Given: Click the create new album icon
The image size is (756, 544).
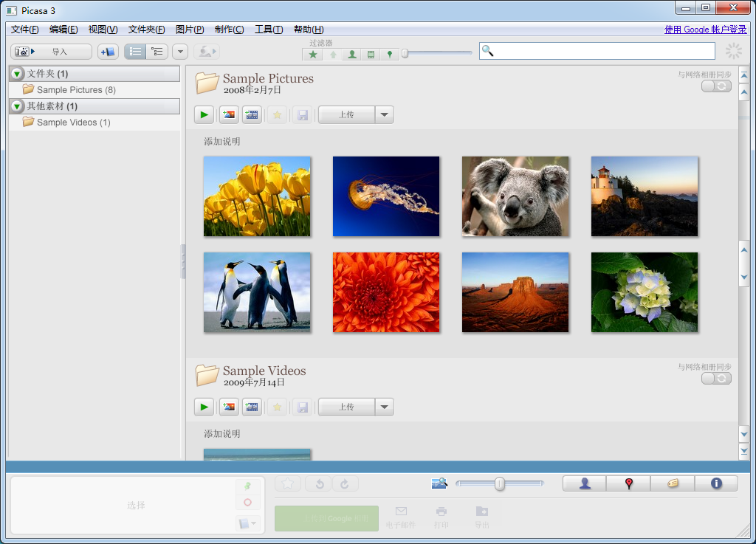Looking at the screenshot, I should [108, 52].
